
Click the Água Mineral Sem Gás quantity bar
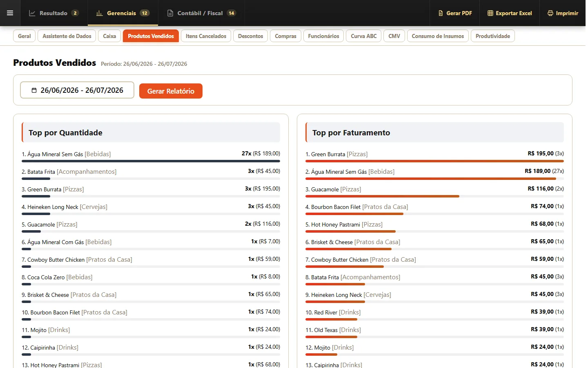pos(151,161)
